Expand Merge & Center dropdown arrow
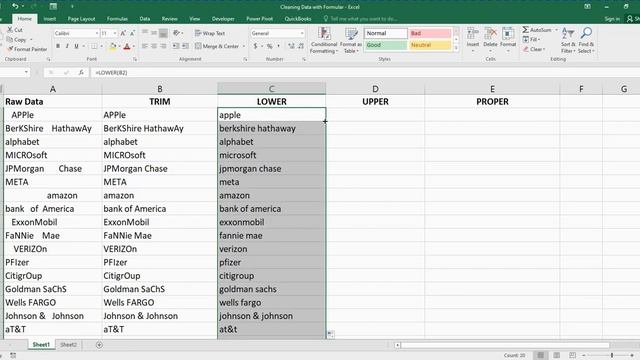The height and width of the screenshot is (360, 640). (244, 47)
